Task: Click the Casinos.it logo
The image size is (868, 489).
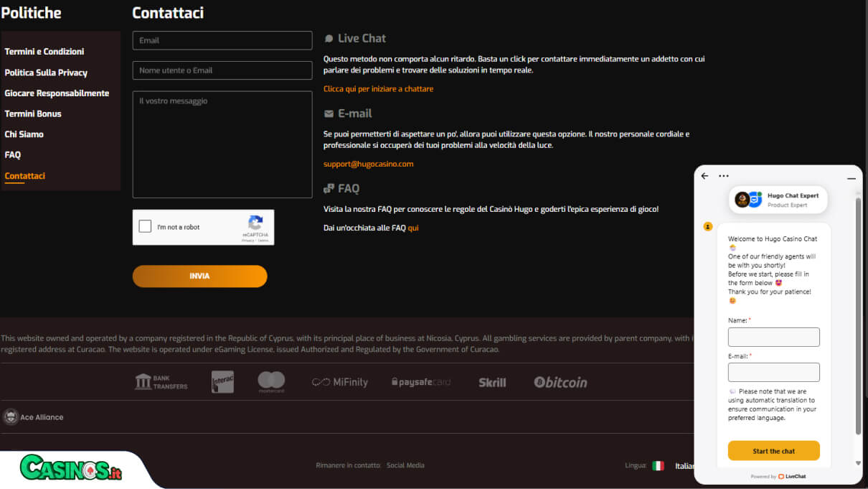Action: click(70, 469)
